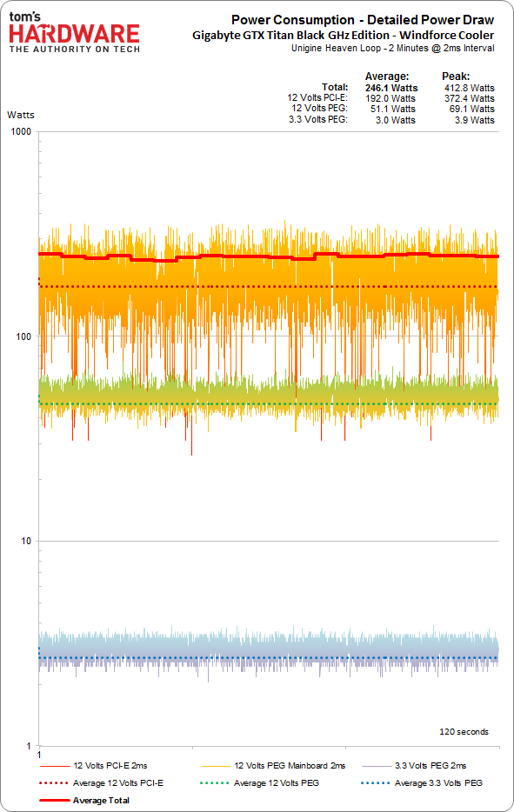514x812 pixels.
Task: Click the '120 seconds' annotation
Action: coord(464,732)
